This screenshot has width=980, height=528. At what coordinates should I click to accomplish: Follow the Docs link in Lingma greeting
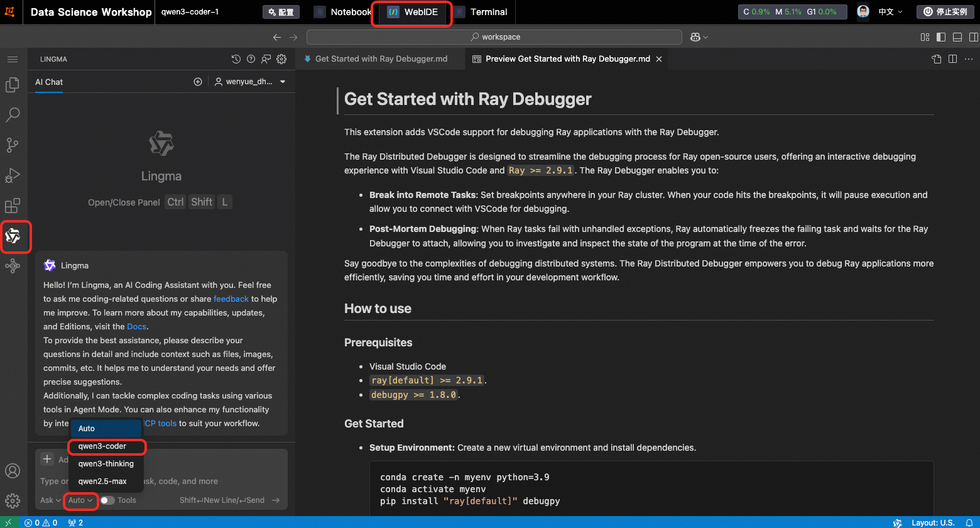(136, 327)
